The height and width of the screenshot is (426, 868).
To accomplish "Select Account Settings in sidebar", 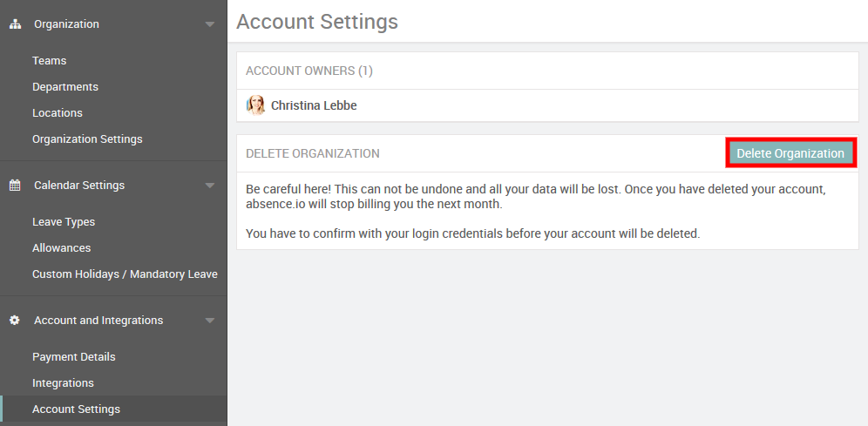I will (77, 409).
